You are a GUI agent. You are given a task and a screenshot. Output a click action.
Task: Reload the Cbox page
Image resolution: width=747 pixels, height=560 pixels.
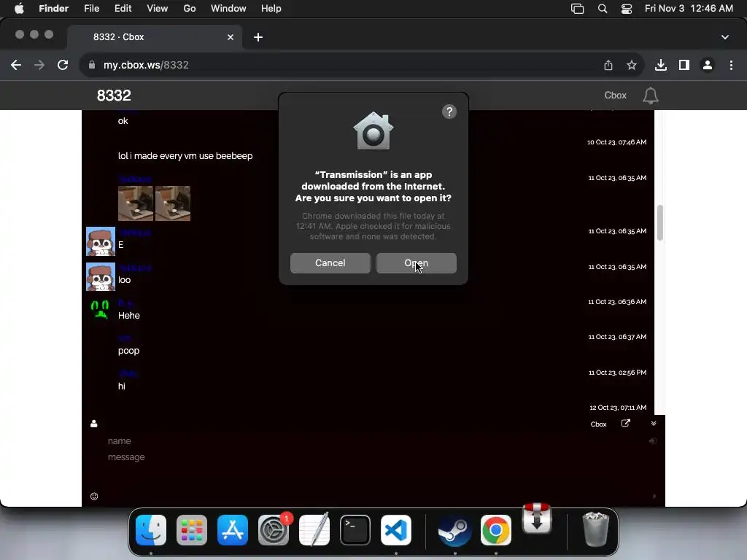pos(63,65)
